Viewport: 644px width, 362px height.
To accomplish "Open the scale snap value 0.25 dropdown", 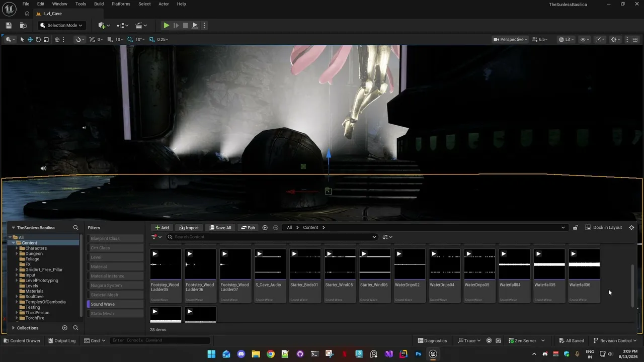I will coord(163,39).
